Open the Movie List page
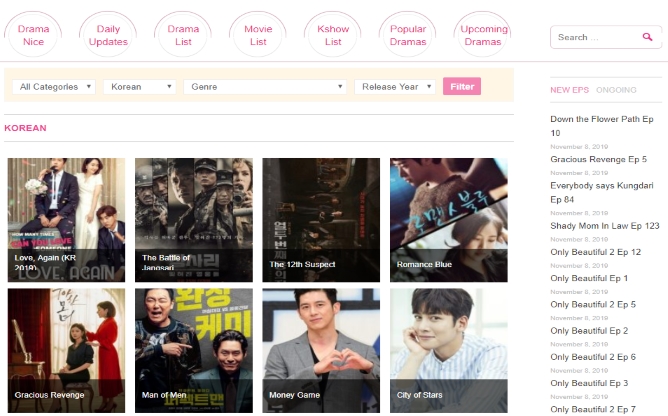The width and height of the screenshot is (668, 416). tap(258, 35)
